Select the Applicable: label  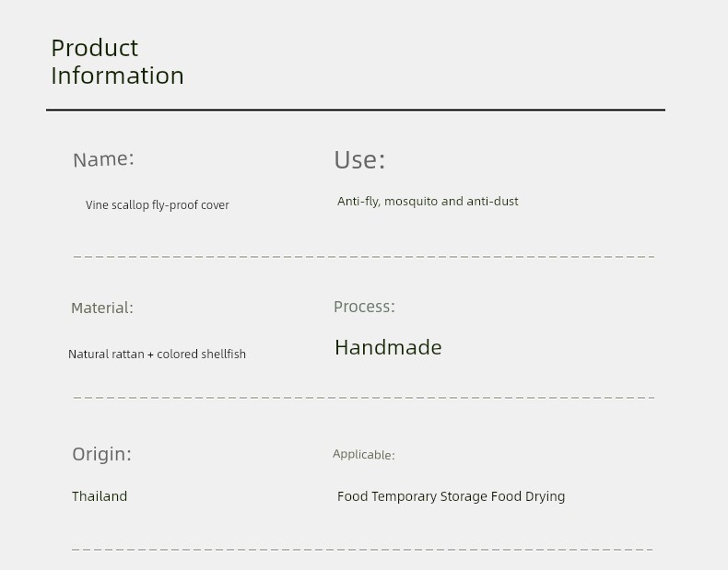[363, 455]
